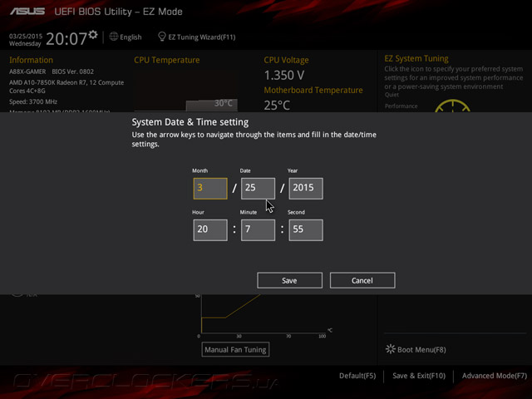Click the Wednesday weekday text
This screenshot has width=532, height=399.
pos(25,43)
